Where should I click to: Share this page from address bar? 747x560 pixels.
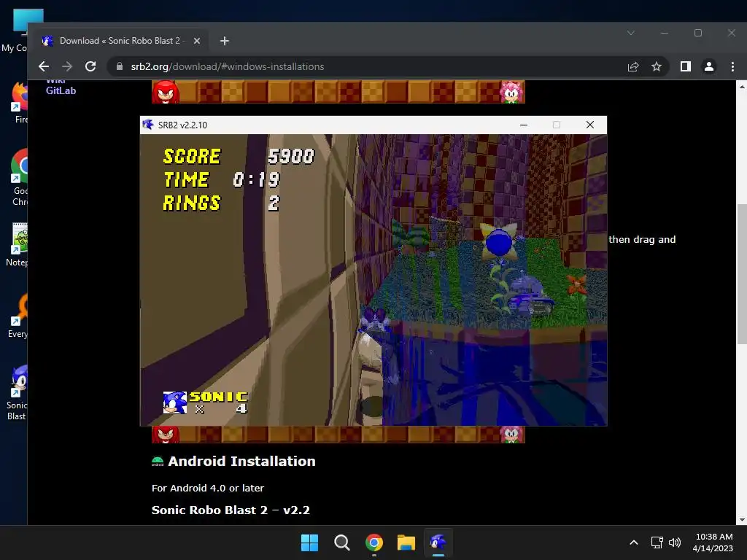pos(632,66)
